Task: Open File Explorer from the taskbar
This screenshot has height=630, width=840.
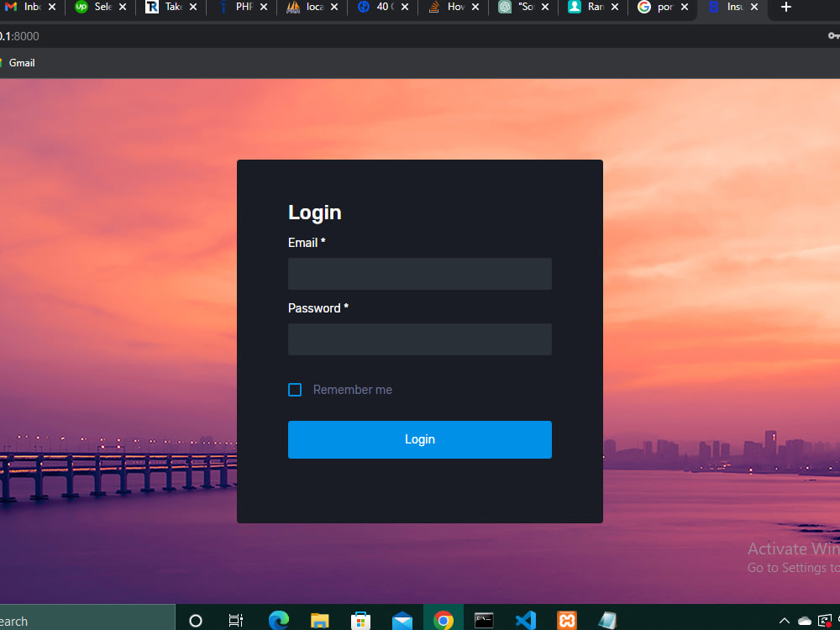Action: point(319,620)
